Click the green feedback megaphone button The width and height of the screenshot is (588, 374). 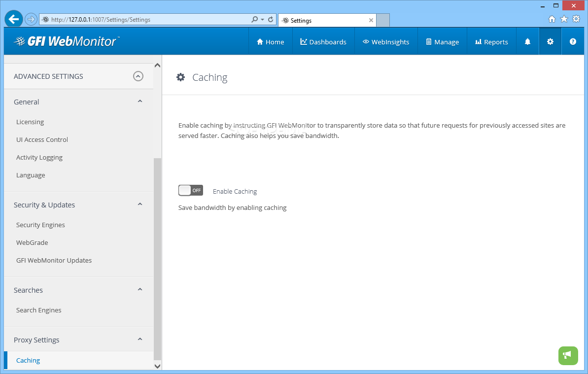click(568, 355)
